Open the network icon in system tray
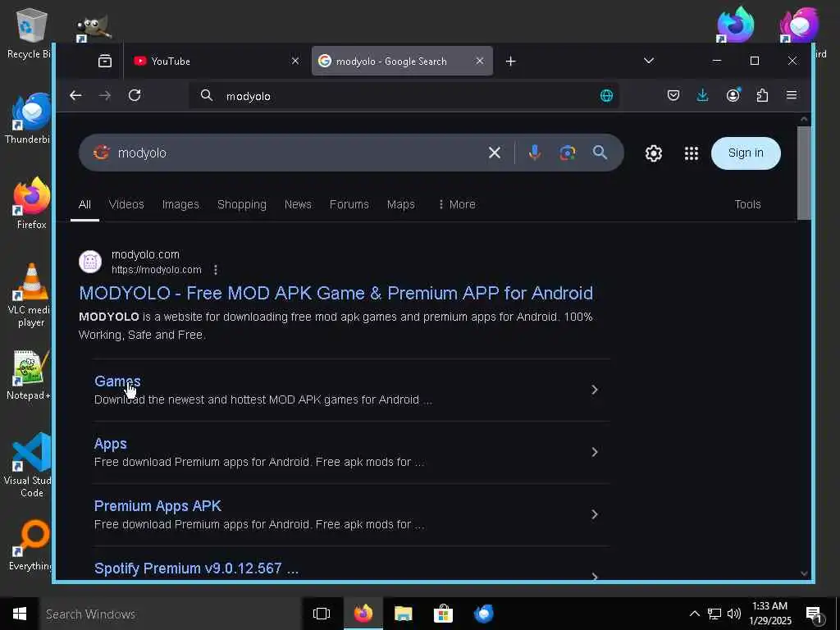This screenshot has width=840, height=630. (x=714, y=614)
